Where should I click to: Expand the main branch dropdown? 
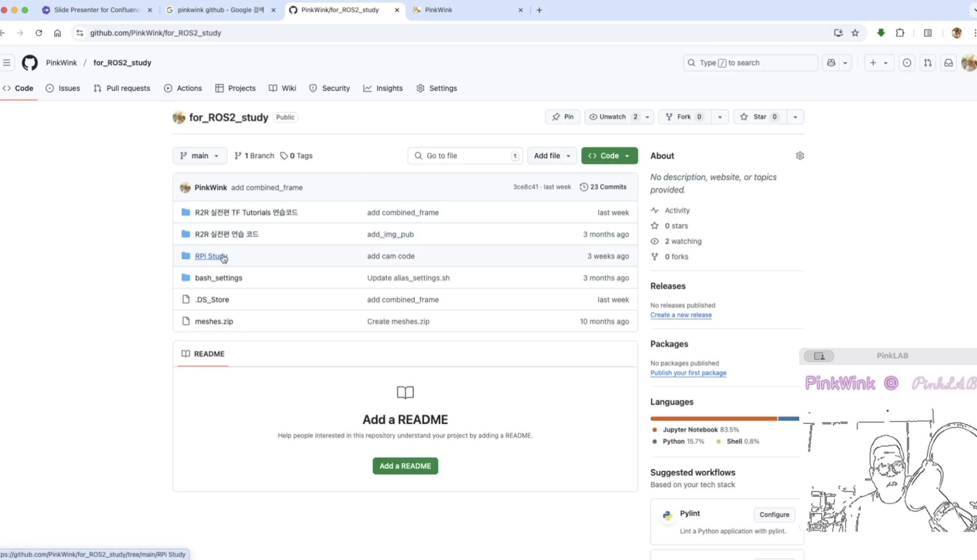point(200,156)
